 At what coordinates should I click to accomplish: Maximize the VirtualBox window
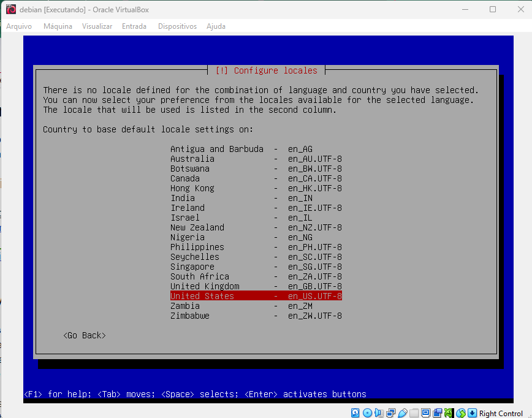pyautogui.click(x=493, y=10)
